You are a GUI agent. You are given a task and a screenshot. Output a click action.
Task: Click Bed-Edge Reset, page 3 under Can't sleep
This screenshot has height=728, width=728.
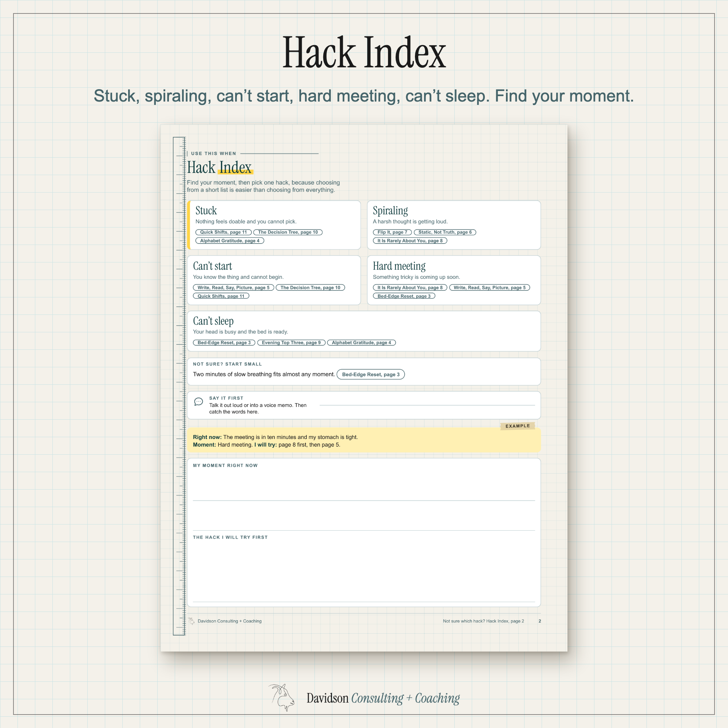(x=224, y=343)
